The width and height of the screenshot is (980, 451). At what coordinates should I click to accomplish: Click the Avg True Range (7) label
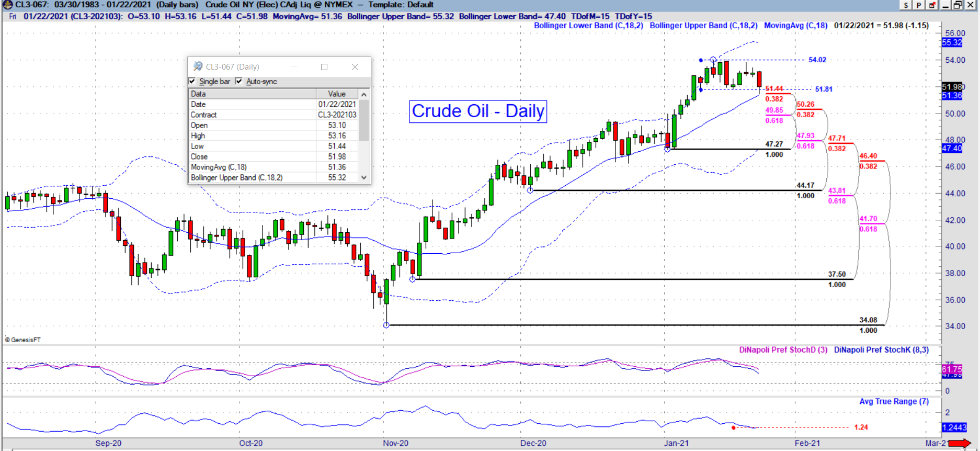click(894, 401)
